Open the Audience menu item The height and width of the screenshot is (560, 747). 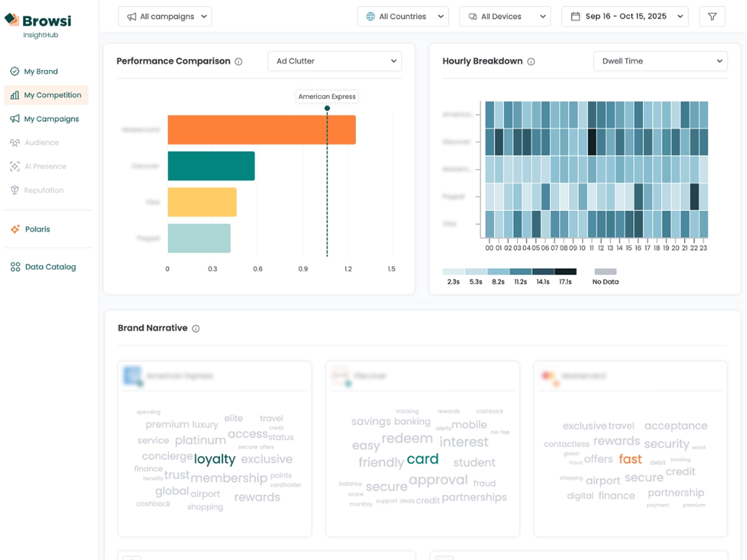pyautogui.click(x=41, y=143)
